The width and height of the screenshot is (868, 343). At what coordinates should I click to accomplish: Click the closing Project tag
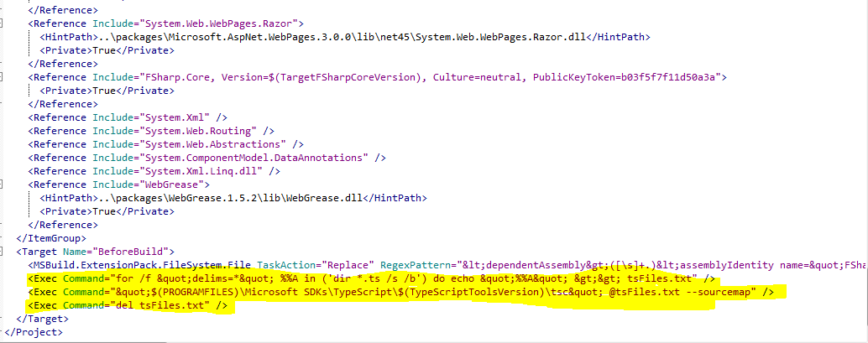coord(34,332)
